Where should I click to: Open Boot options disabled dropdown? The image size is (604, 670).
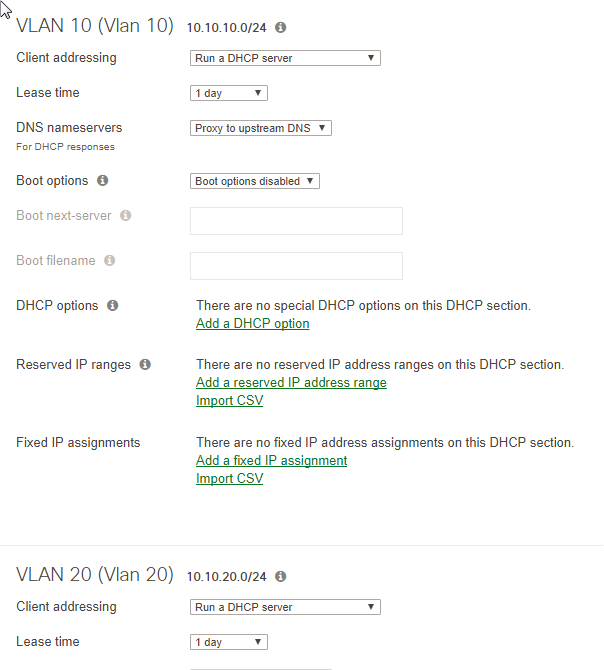point(255,181)
